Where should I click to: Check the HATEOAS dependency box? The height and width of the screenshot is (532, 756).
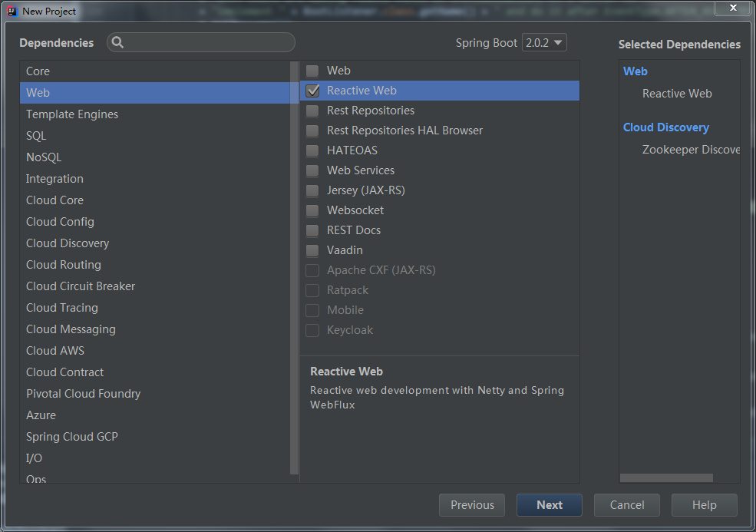[312, 150]
